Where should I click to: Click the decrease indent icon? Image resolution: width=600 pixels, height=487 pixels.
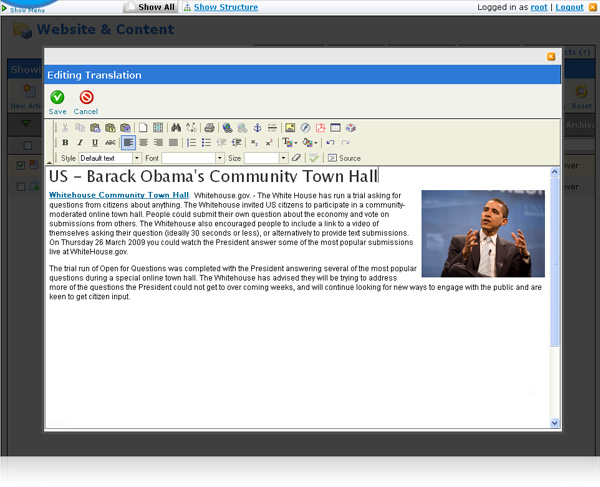coord(221,143)
